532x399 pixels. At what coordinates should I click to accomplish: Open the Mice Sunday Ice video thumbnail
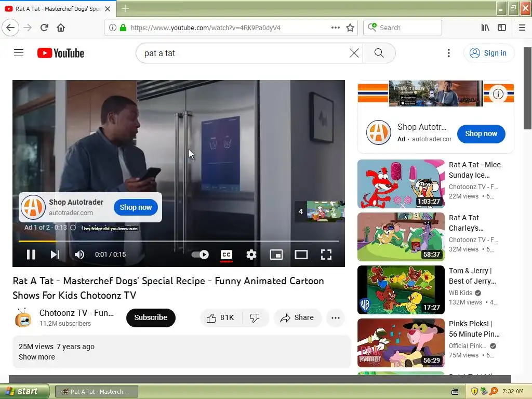[x=401, y=184]
